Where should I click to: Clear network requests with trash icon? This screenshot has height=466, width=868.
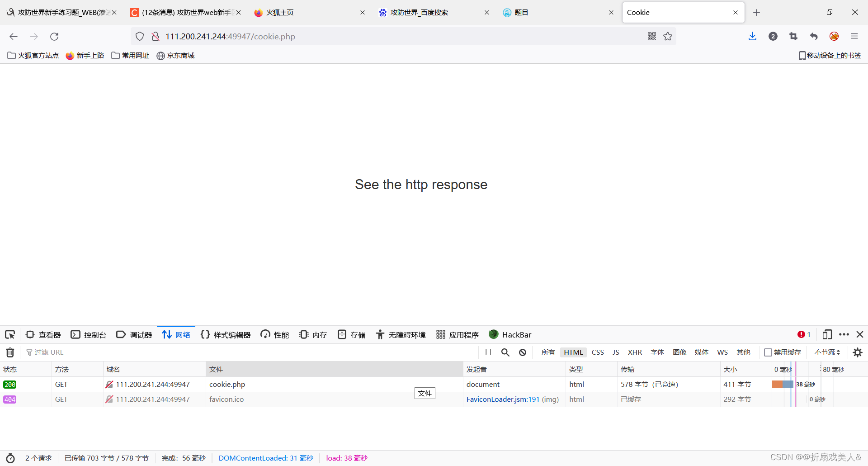[10, 352]
